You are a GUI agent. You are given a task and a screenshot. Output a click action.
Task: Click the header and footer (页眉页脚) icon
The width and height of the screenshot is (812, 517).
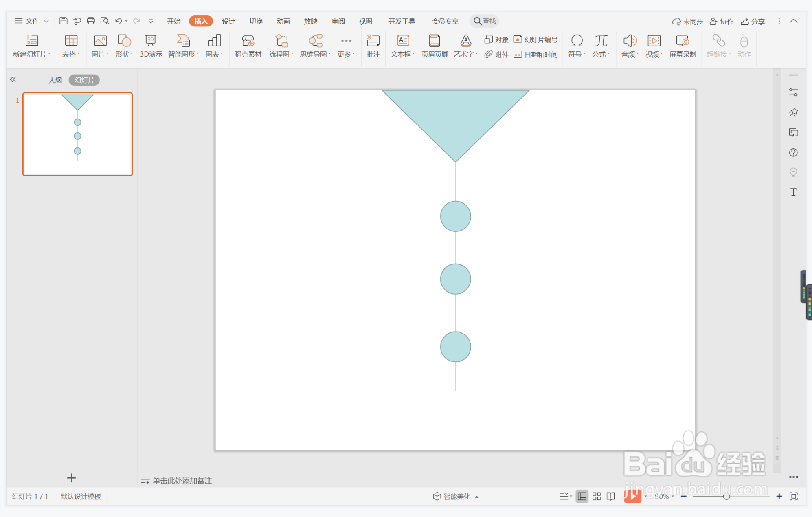click(434, 46)
